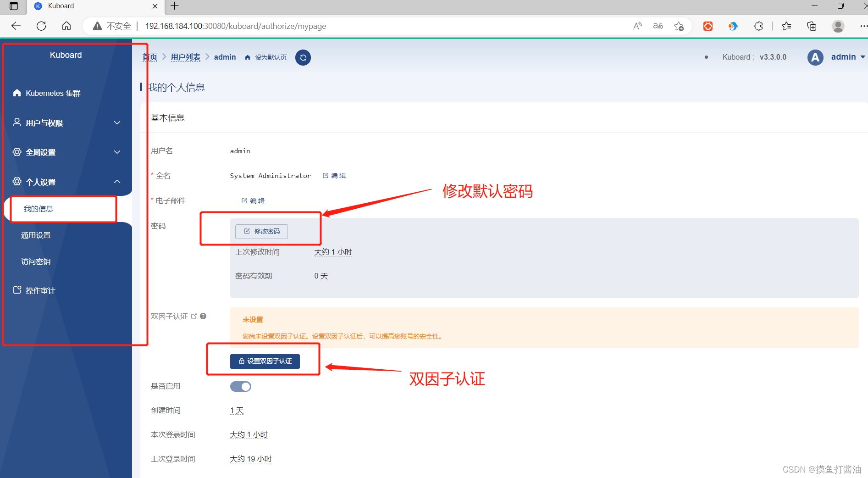Click the help question mark by 双因子认证
The height and width of the screenshot is (478, 868).
203,316
